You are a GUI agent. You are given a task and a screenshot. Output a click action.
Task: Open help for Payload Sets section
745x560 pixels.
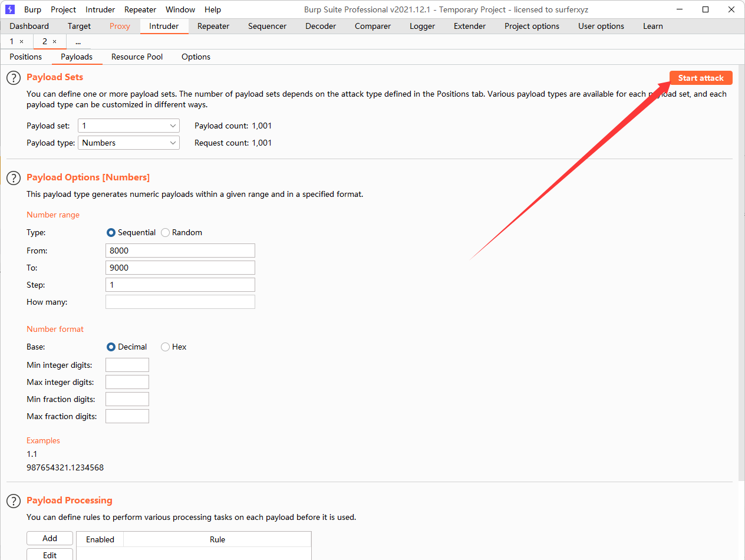[13, 78]
